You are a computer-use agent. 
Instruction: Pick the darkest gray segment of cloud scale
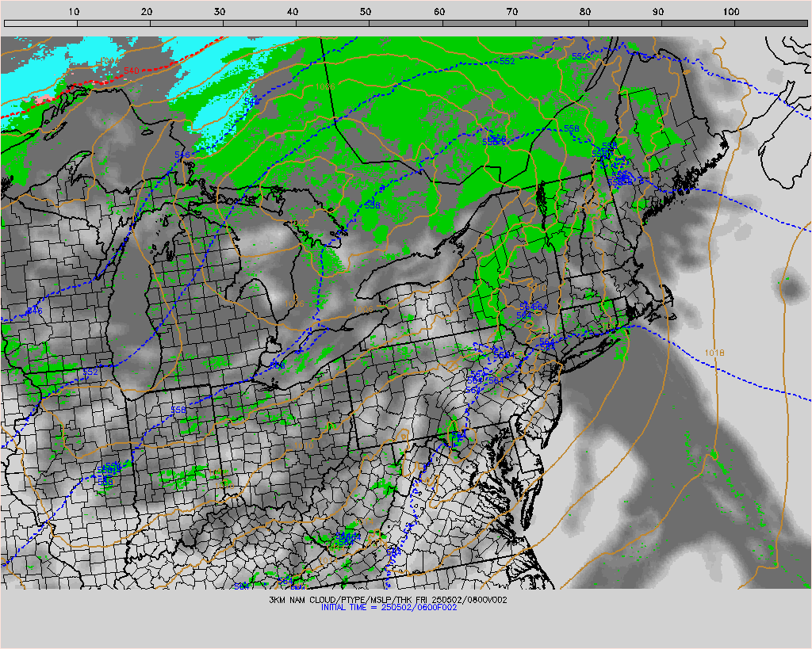[771, 23]
